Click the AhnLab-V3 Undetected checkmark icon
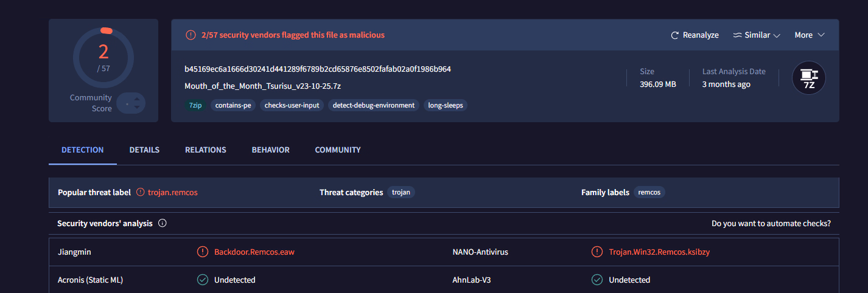The width and height of the screenshot is (868, 293). click(x=597, y=280)
